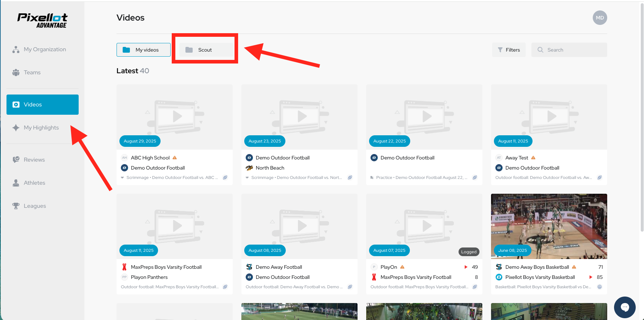Open the June 08 basketball video thumbnail
The height and width of the screenshot is (320, 644).
click(549, 226)
